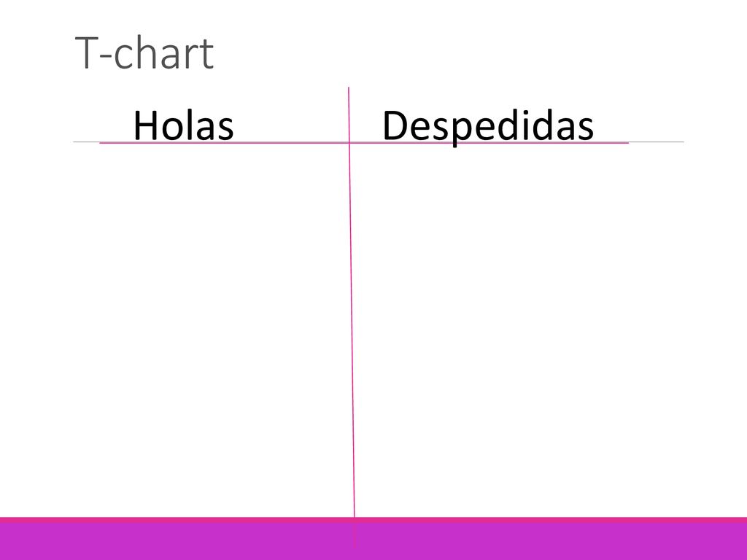The height and width of the screenshot is (560, 747).
Task: Click the intersection of the T-chart lines
Action: pos(349,142)
